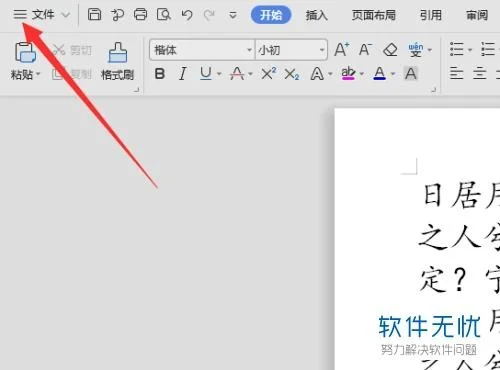500x370 pixels.
Task: Click the 粘贴 paste icon
Action: 25,52
